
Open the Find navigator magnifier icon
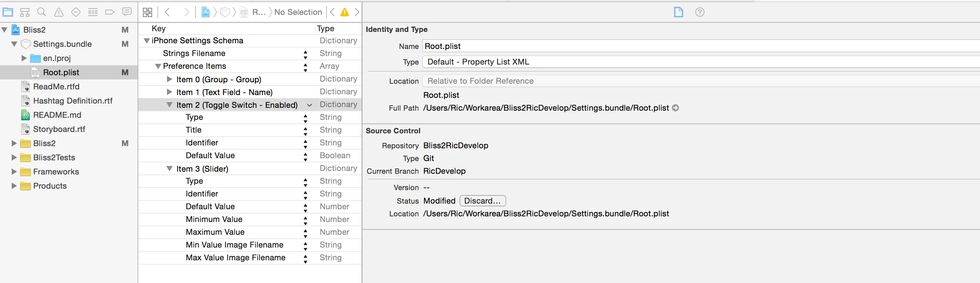(x=41, y=12)
